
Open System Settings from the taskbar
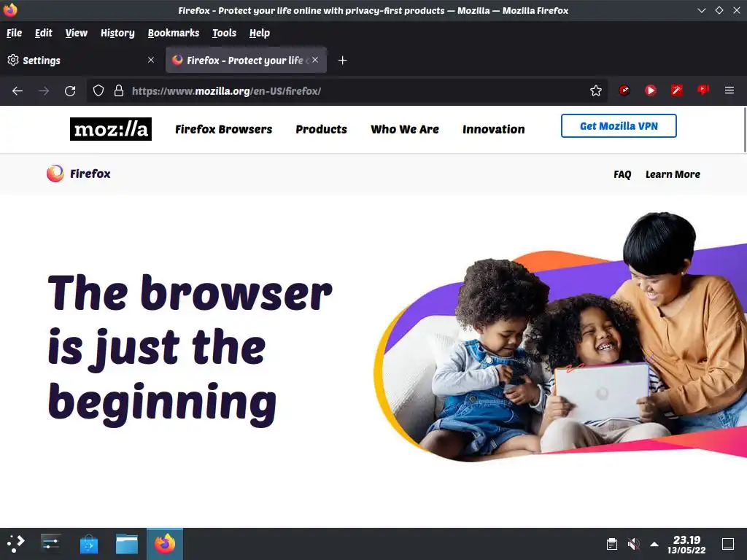[50, 543]
